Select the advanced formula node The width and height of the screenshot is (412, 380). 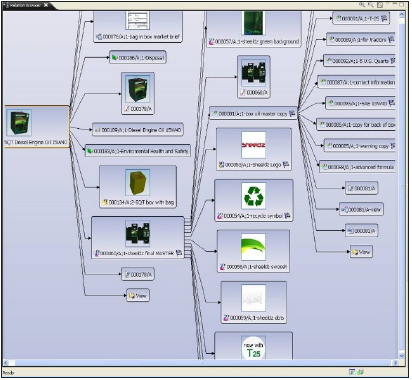pos(357,167)
